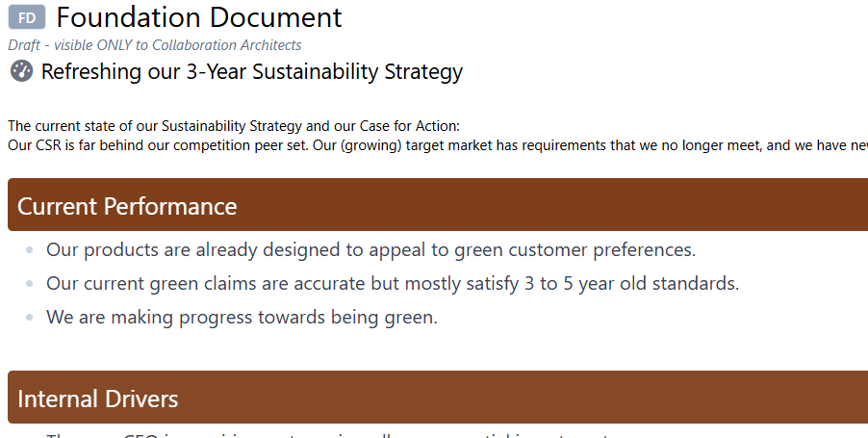Click the paragraph starting 'Our CSR is far behind'
Screen dimensions: 868x438
coord(438,145)
